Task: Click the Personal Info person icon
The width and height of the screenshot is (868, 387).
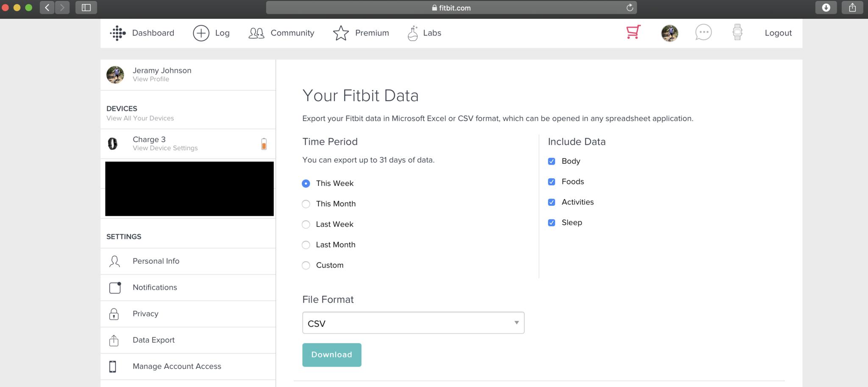Action: click(x=114, y=261)
